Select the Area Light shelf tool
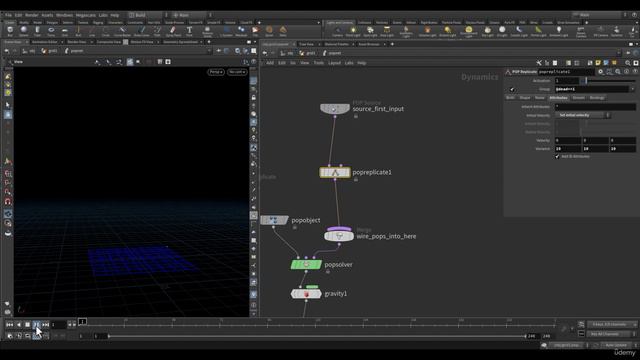The width and height of the screenshot is (640, 360). 387,31
